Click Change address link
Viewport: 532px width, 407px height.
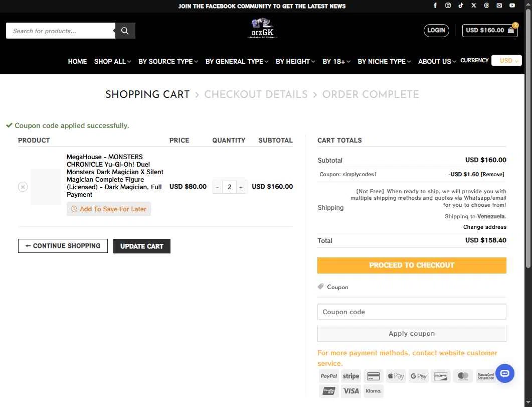pos(484,227)
